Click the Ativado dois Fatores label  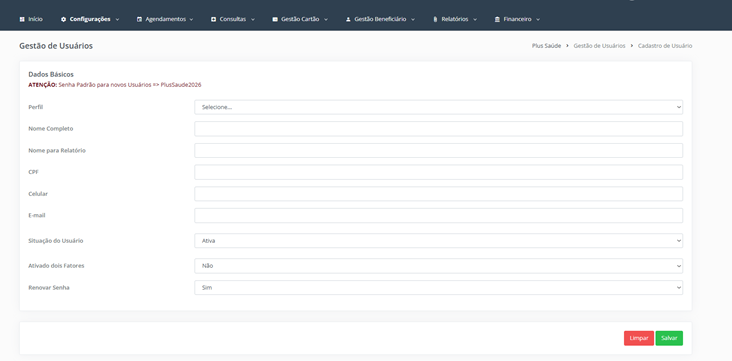(x=56, y=265)
